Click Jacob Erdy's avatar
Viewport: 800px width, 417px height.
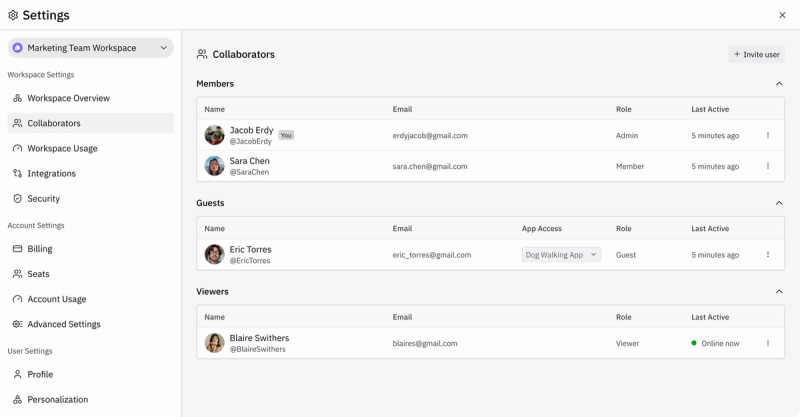pyautogui.click(x=214, y=135)
